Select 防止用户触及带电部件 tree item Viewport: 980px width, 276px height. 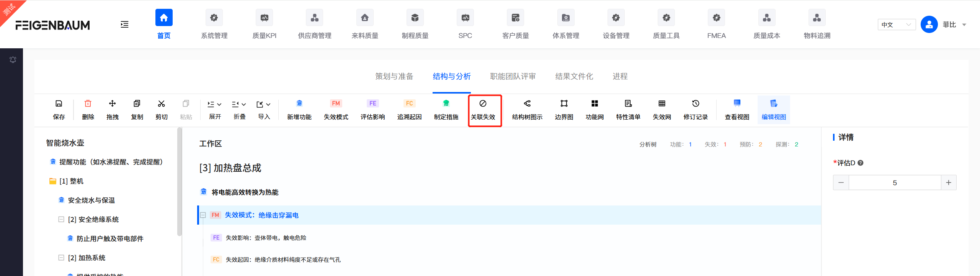(x=106, y=238)
